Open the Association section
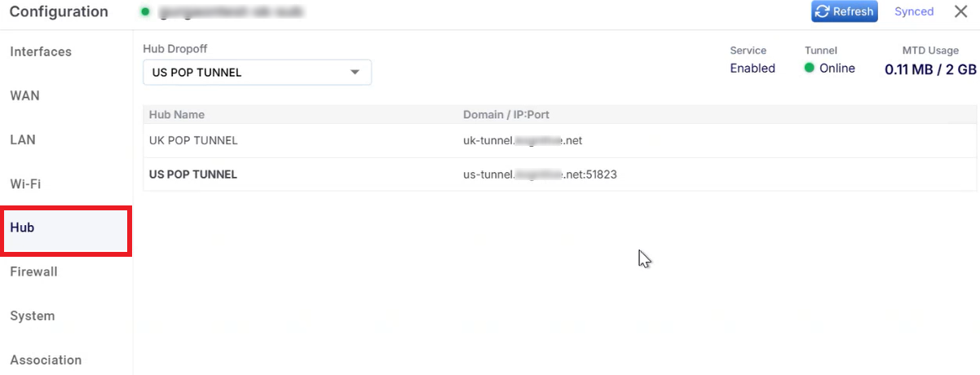The image size is (980, 375). click(46, 360)
